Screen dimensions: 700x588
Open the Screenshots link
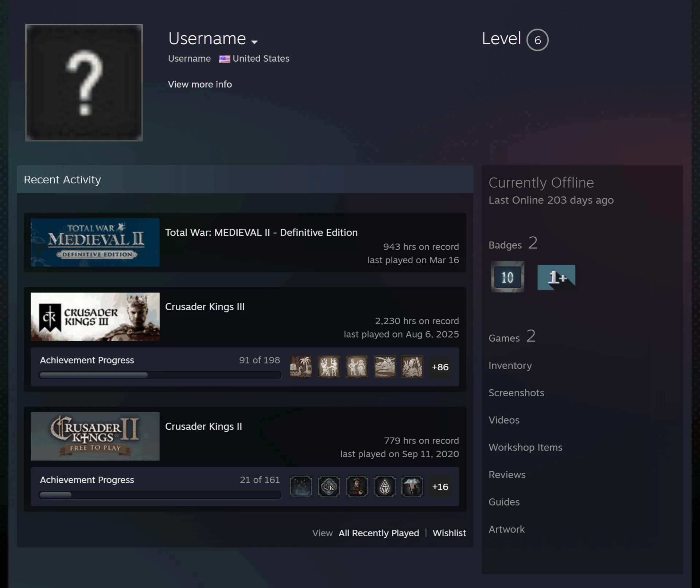click(x=516, y=393)
